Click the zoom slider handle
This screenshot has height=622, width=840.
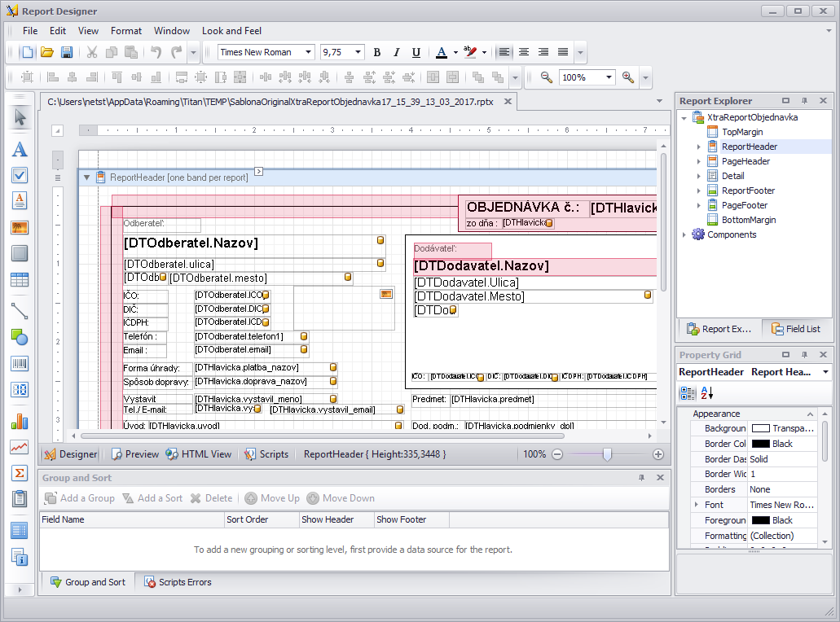click(x=607, y=454)
